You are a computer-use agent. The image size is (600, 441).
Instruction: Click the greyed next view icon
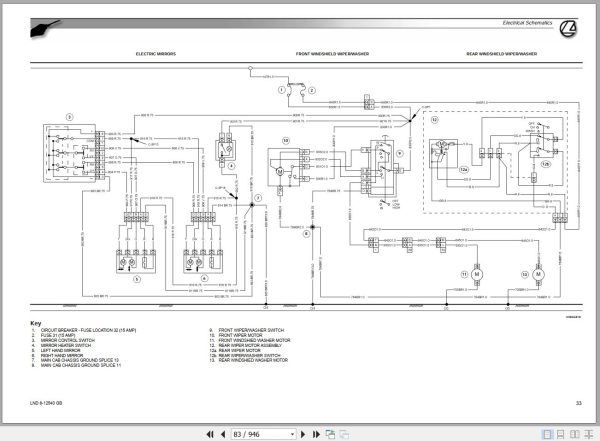344,434
